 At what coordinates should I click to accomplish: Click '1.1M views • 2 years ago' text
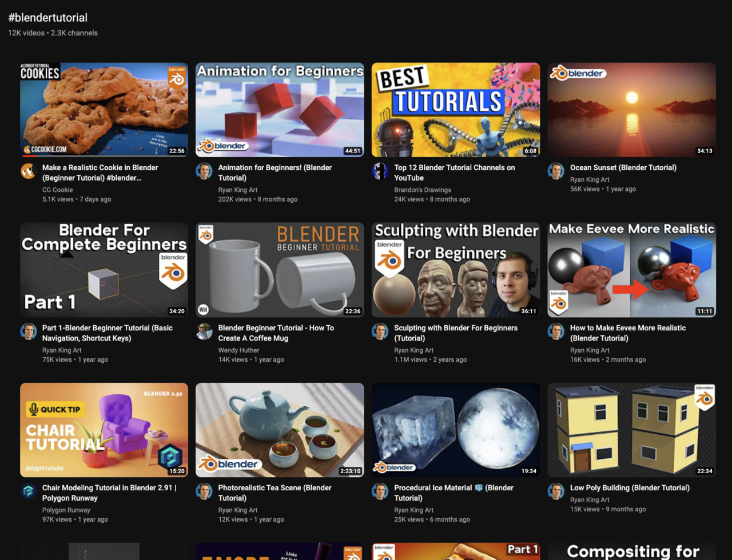[430, 359]
